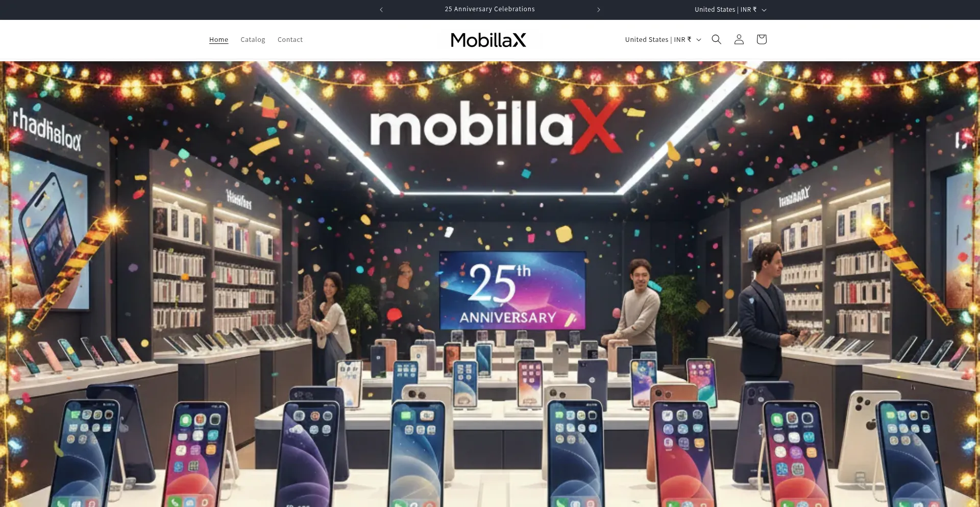Open the shopping cart icon
Viewport: 980px width, 507px height.
(761, 39)
